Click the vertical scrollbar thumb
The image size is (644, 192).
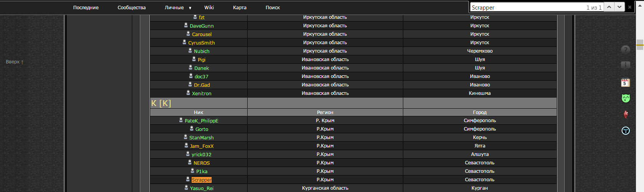[640, 45]
